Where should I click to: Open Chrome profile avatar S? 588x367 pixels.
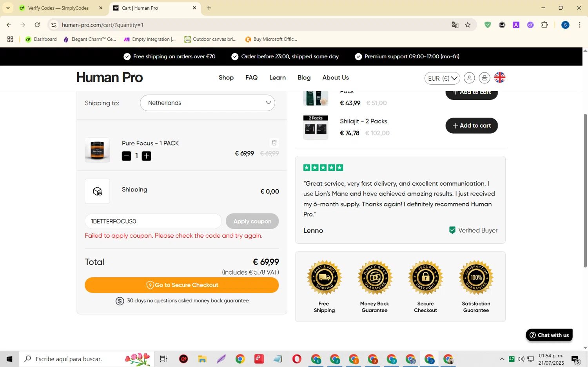coord(565,25)
